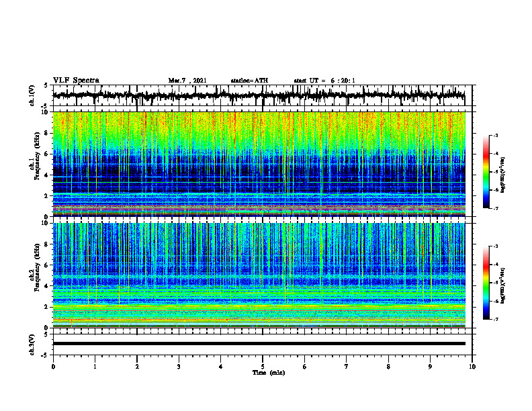
Task: Click the "Time (min)" x-axis label
Action: (269, 373)
